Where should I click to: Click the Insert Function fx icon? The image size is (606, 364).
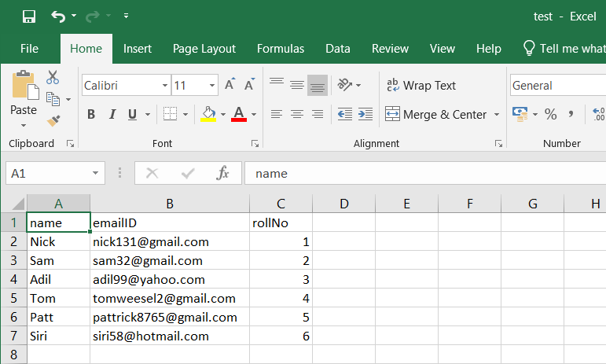pyautogui.click(x=222, y=173)
